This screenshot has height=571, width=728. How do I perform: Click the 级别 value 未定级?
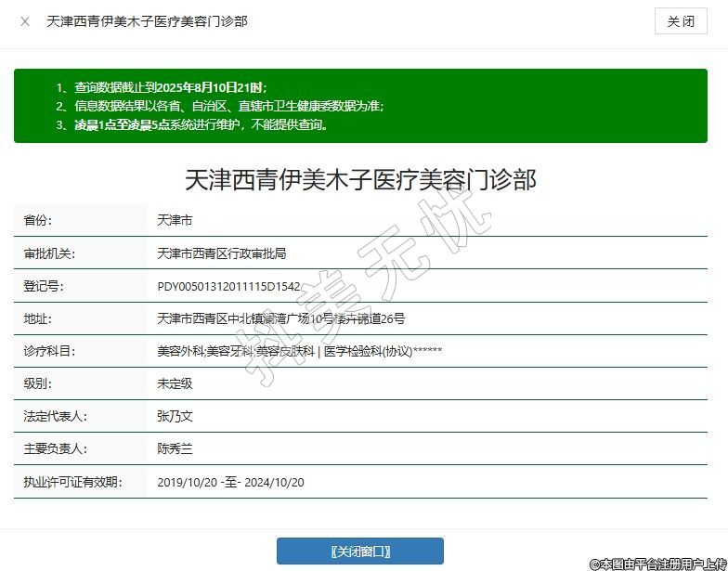coord(175,383)
